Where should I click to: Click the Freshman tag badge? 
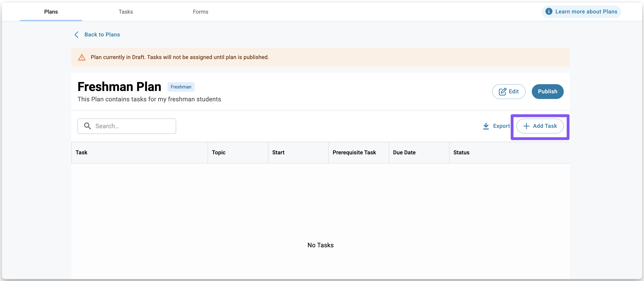(181, 87)
